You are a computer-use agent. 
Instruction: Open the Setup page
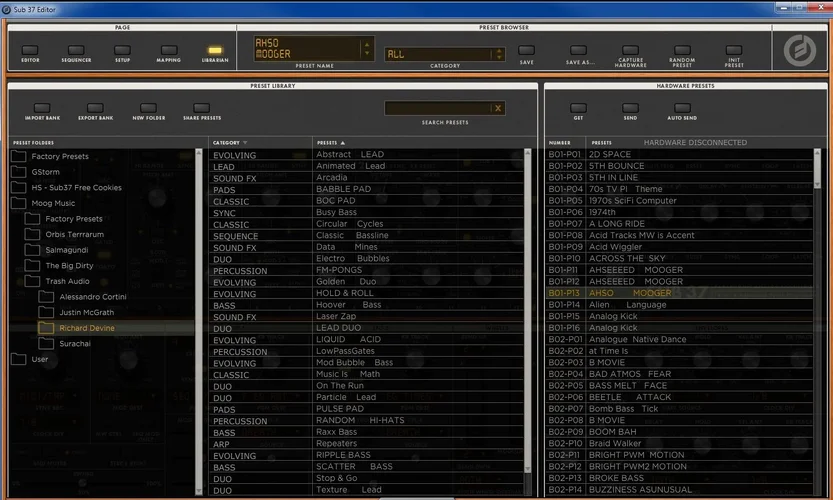click(x=122, y=50)
